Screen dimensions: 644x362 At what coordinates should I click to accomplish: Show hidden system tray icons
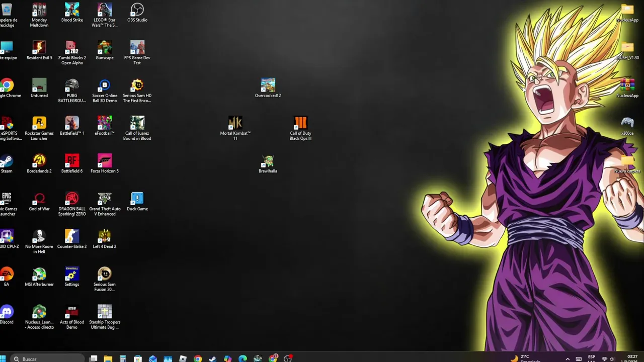pos(568,359)
